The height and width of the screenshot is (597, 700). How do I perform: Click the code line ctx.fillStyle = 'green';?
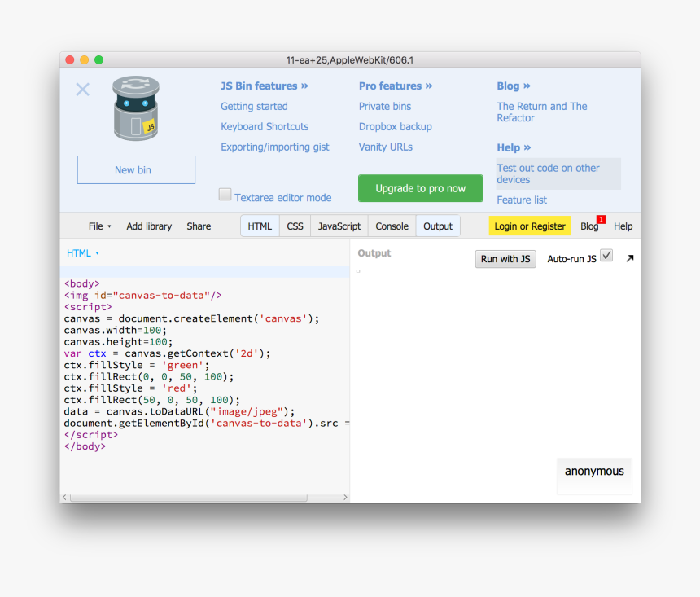(137, 365)
